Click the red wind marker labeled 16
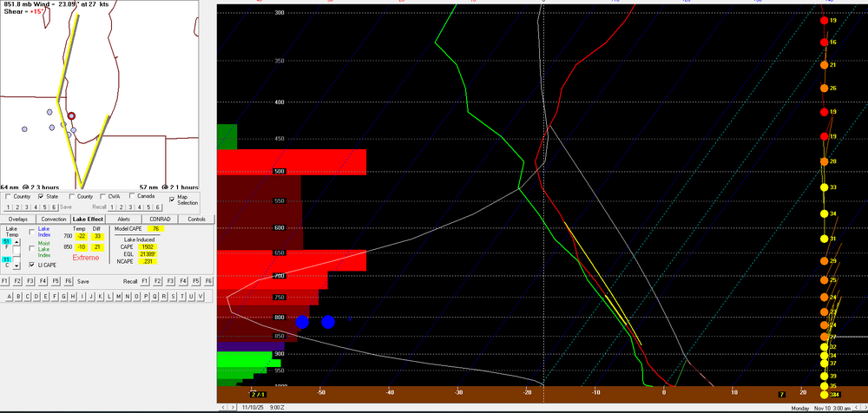The image size is (868, 413). (823, 43)
